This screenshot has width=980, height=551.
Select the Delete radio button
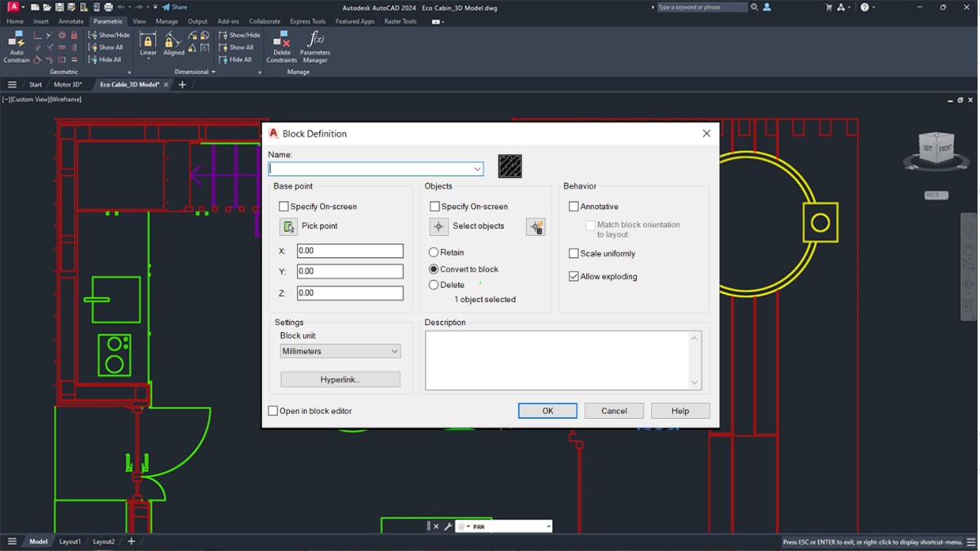tap(434, 285)
